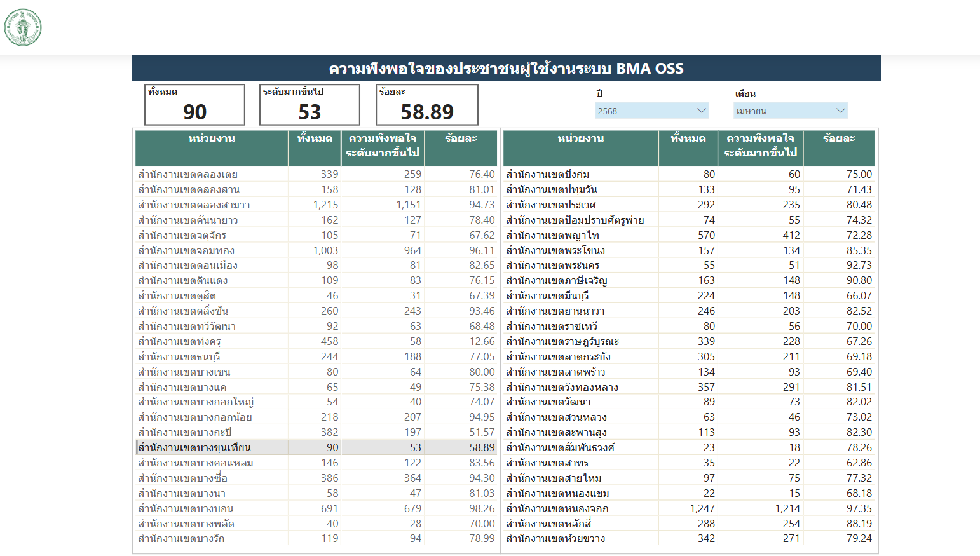Select row สำนักงานเขตตลิ่งชัน
980x556 pixels.
[316, 311]
